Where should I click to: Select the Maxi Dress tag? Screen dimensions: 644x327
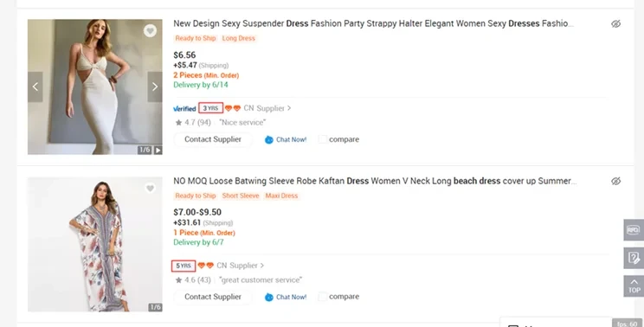click(x=281, y=196)
